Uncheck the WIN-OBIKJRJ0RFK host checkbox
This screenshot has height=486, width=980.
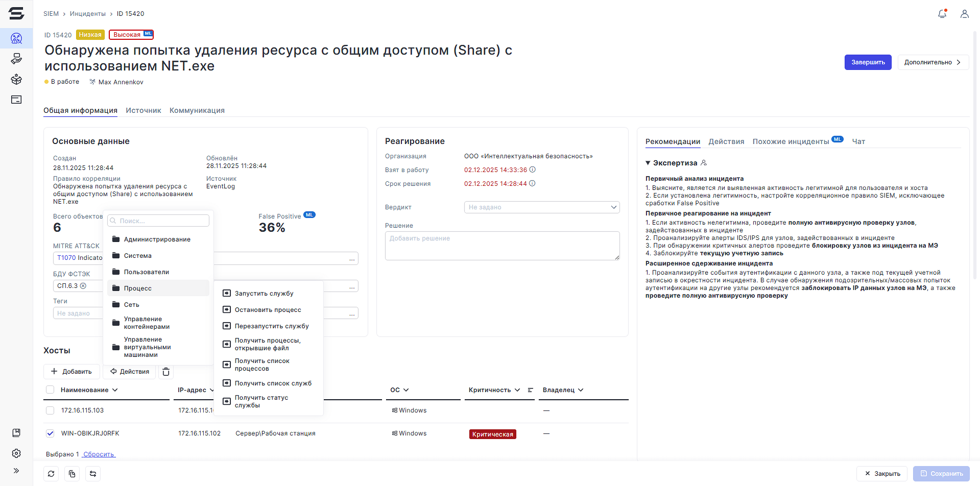point(50,433)
